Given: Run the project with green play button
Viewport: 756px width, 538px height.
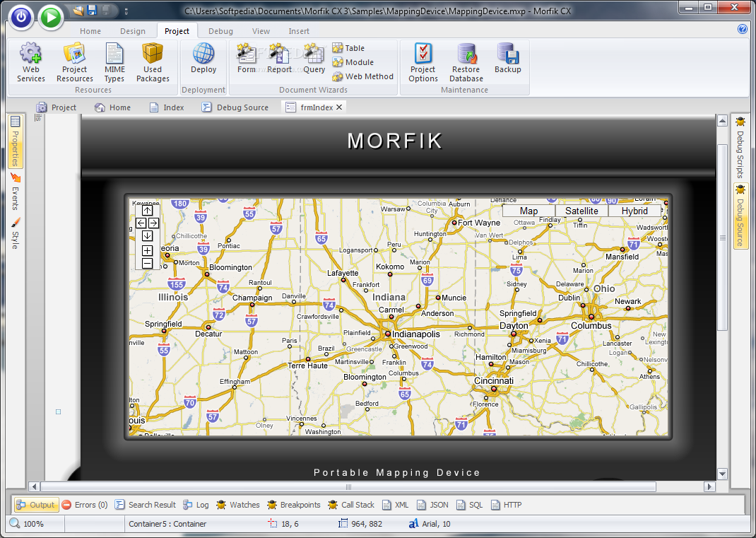Looking at the screenshot, I should (x=51, y=18).
